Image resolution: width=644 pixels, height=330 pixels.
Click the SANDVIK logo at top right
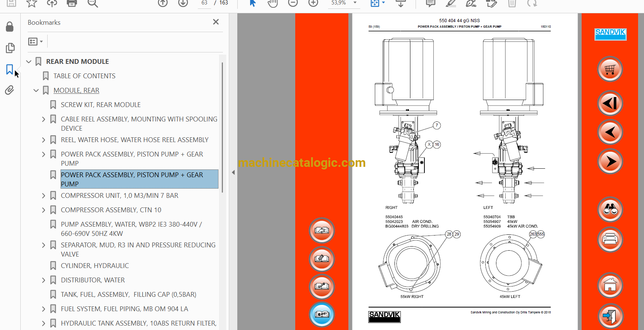point(610,34)
